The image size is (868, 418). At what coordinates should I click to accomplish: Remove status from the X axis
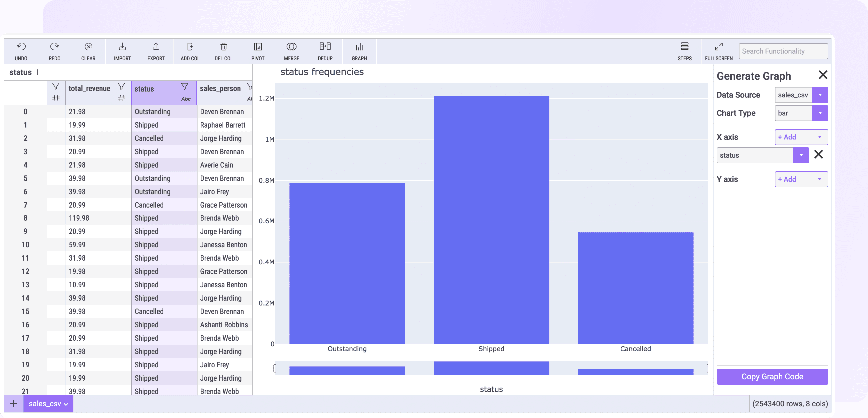(819, 155)
